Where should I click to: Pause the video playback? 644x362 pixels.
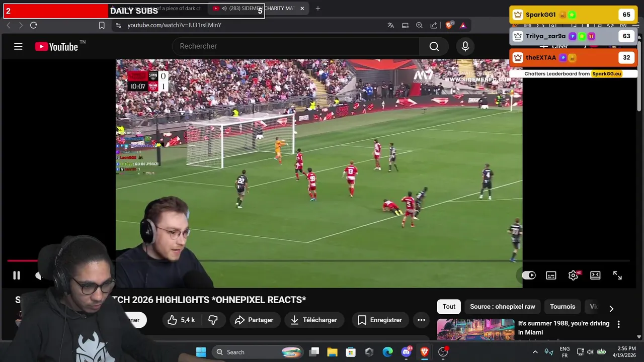[17, 276]
